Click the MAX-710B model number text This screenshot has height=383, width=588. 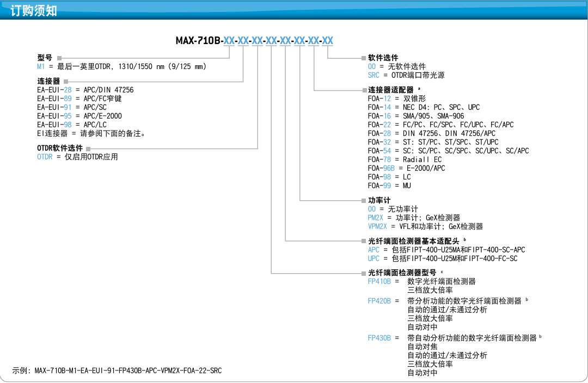pyautogui.click(x=198, y=41)
